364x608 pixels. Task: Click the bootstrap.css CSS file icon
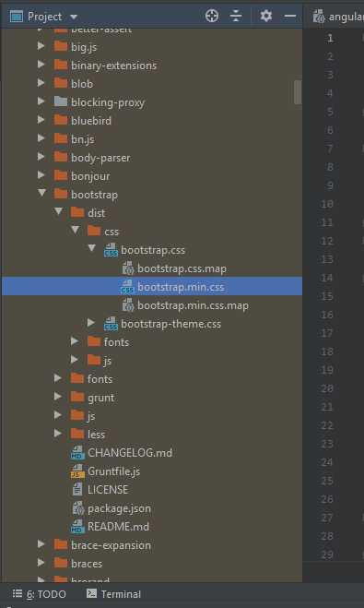pos(111,250)
